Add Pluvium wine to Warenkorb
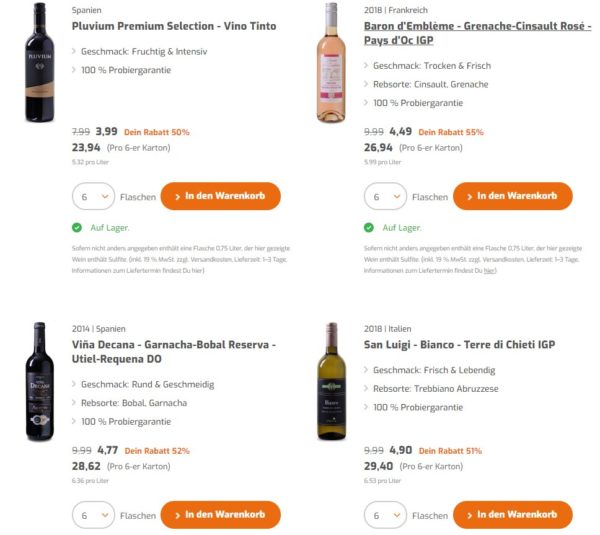The height and width of the screenshot is (535, 600). tap(220, 196)
